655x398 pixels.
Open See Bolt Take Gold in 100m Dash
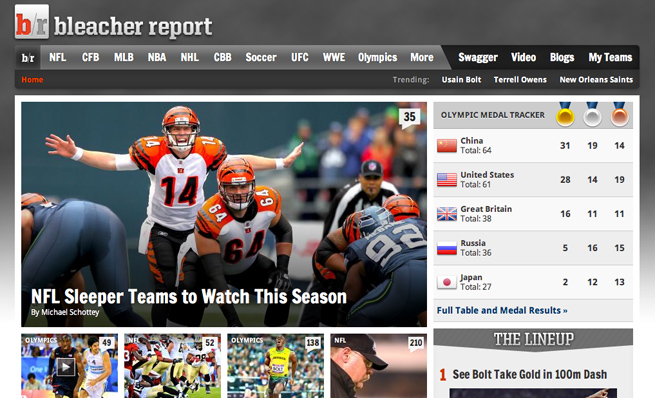[x=530, y=374]
